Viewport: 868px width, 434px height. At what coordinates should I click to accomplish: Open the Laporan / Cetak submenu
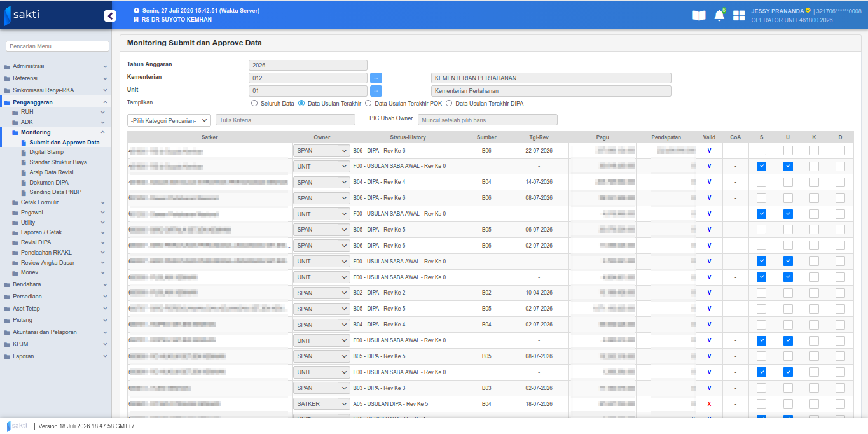(x=41, y=232)
